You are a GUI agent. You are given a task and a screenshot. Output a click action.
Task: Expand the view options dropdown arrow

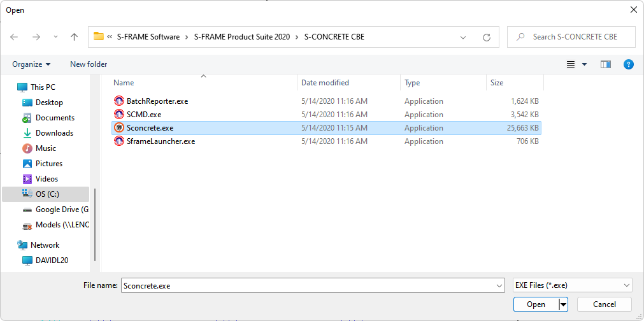coord(584,64)
